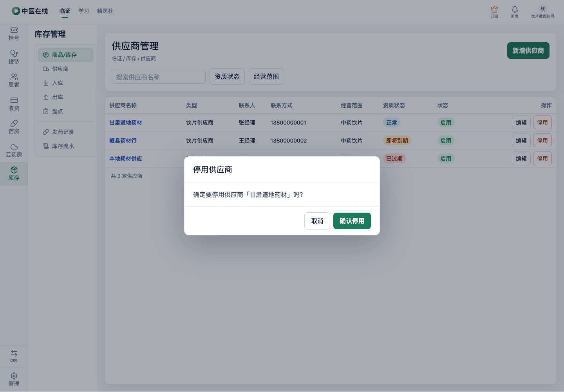Open 收费 sidebar item
Viewport: 564px width, 392px height.
[14, 104]
